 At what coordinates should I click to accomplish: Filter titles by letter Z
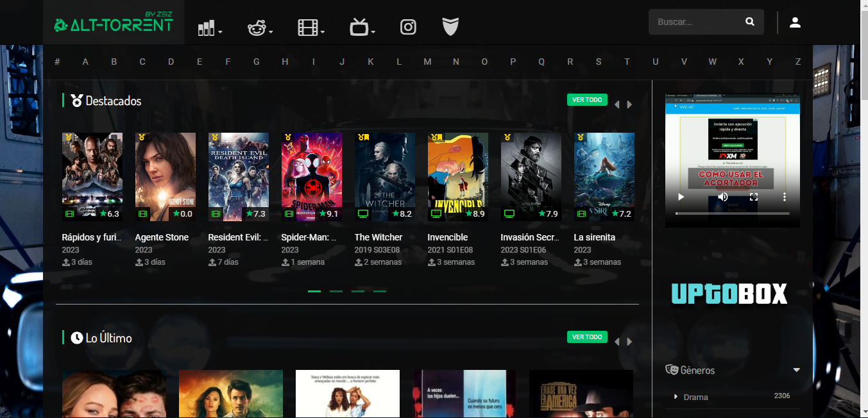798,62
